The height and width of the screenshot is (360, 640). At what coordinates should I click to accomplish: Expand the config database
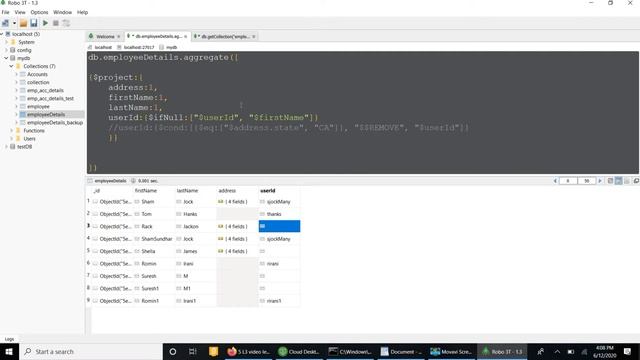(x=7, y=50)
